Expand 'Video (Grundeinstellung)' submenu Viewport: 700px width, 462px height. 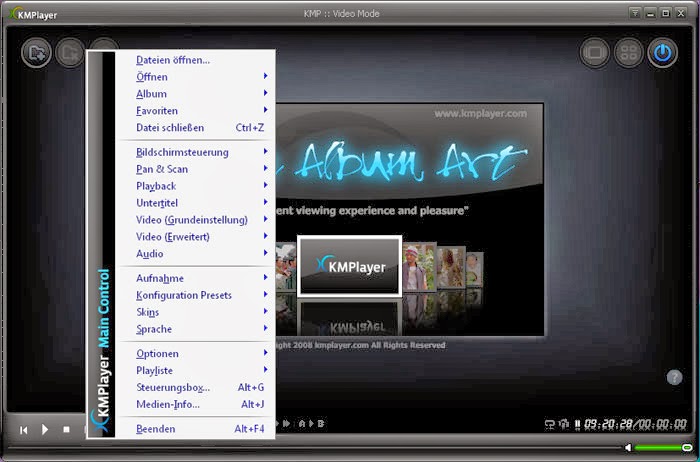pos(196,220)
